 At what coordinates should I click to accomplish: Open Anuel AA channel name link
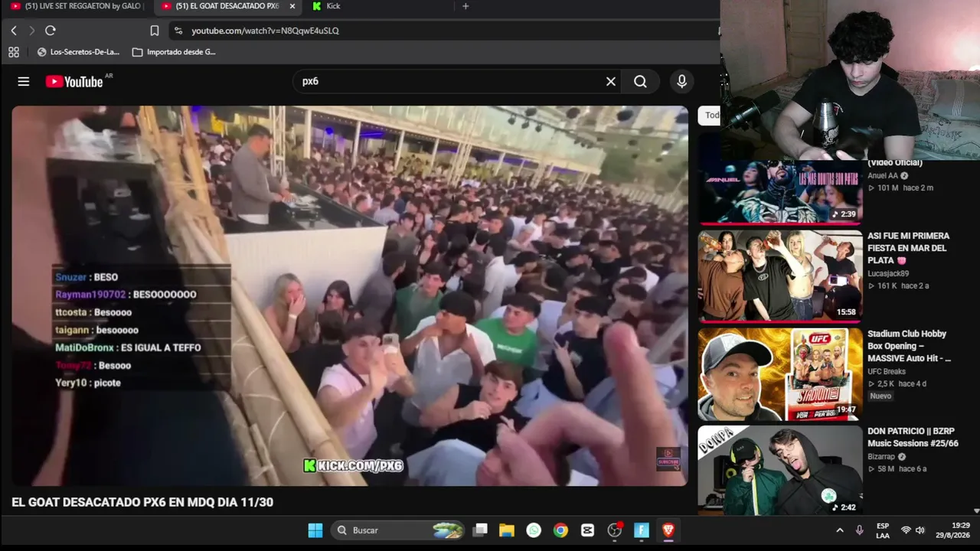883,175
